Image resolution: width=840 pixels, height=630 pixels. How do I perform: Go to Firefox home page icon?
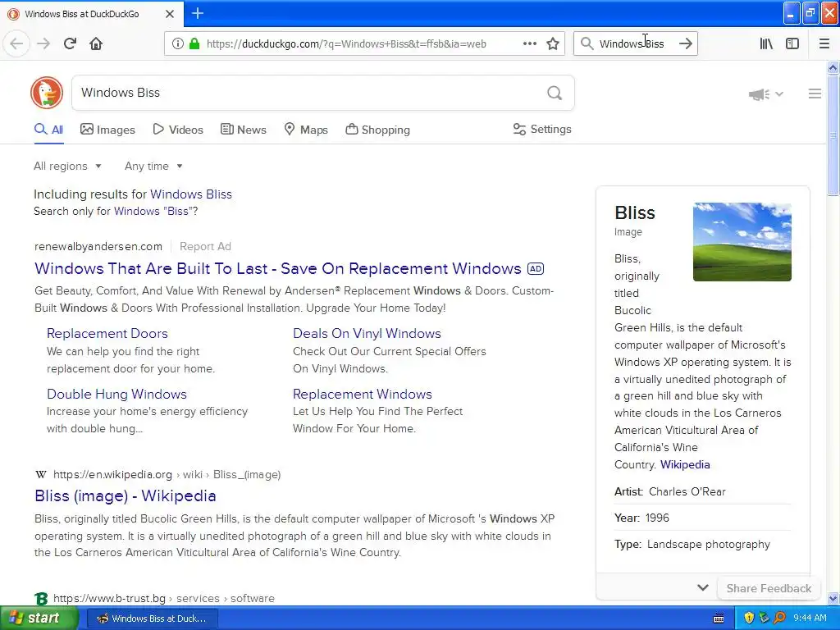96,43
